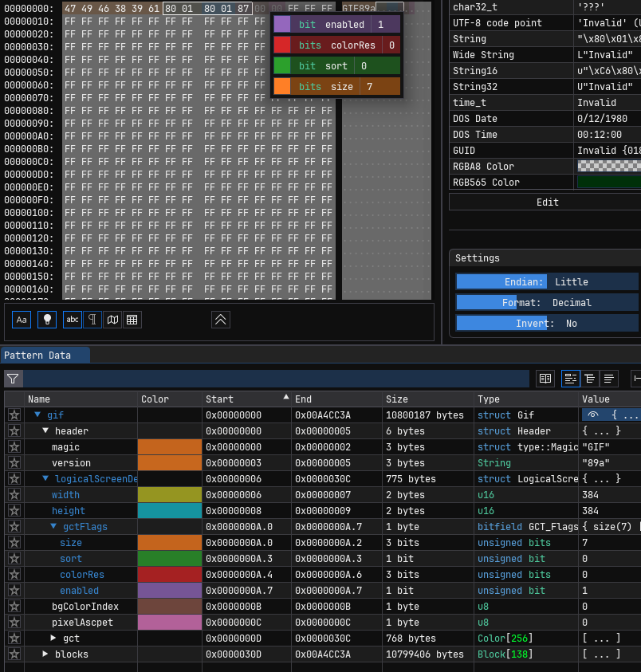Sort by the Type column header
Viewport: 641px width, 672px height.
pos(526,399)
